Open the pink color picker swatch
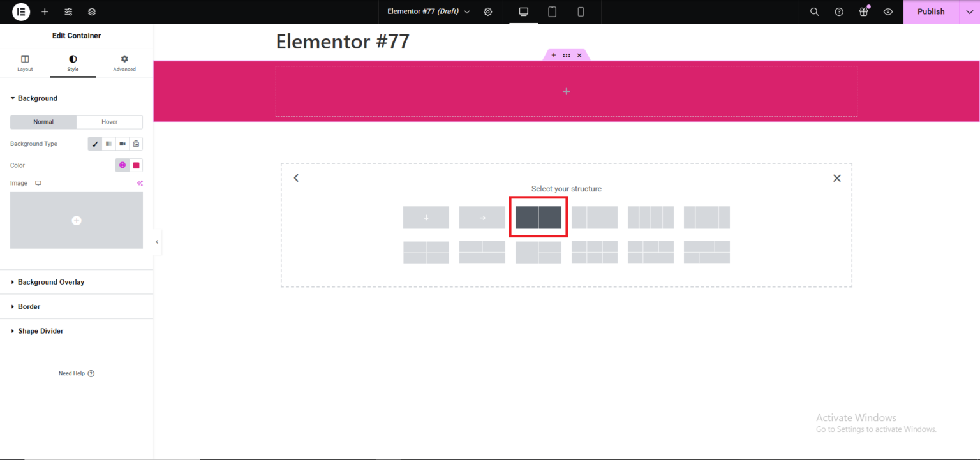Image resolution: width=980 pixels, height=460 pixels. [x=136, y=165]
